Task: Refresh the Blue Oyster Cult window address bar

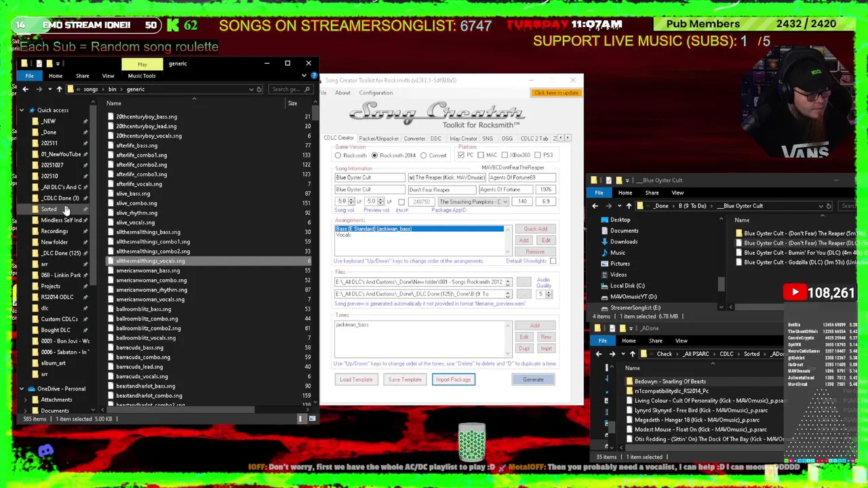Action: 829,206
